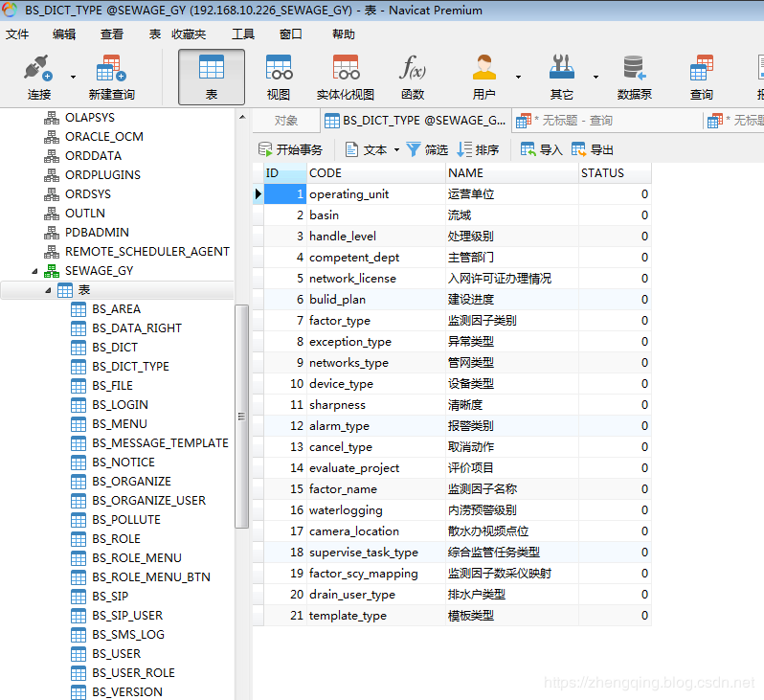Select the BS_SMS_LOG table icon
764x700 pixels.
tap(79, 635)
